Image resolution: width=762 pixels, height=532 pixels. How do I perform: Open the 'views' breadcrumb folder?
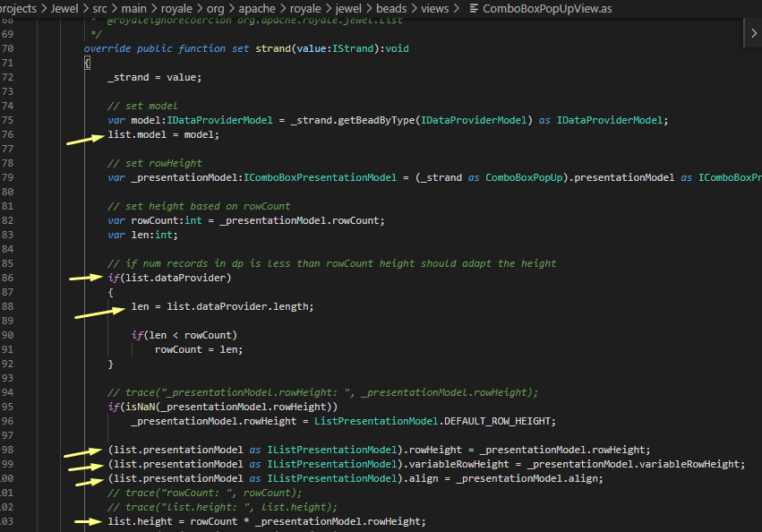point(434,8)
